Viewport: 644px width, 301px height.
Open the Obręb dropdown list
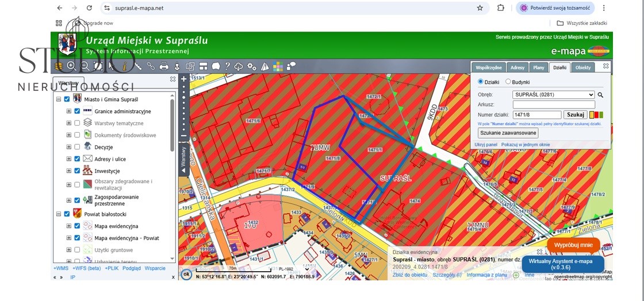pyautogui.click(x=554, y=95)
